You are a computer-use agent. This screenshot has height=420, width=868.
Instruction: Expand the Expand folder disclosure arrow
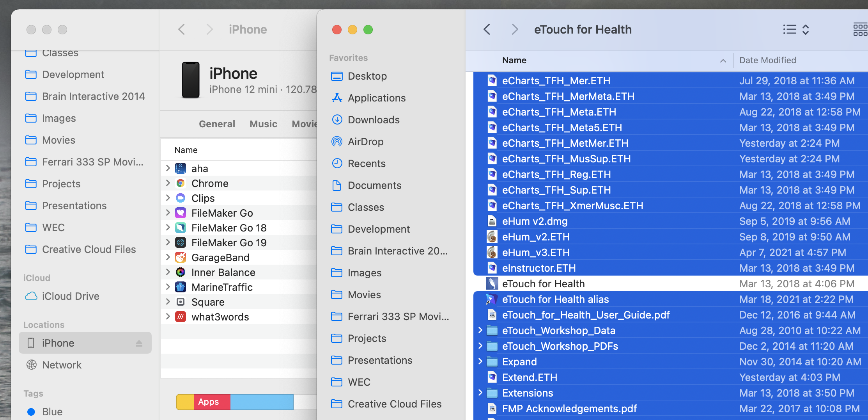[480, 361]
